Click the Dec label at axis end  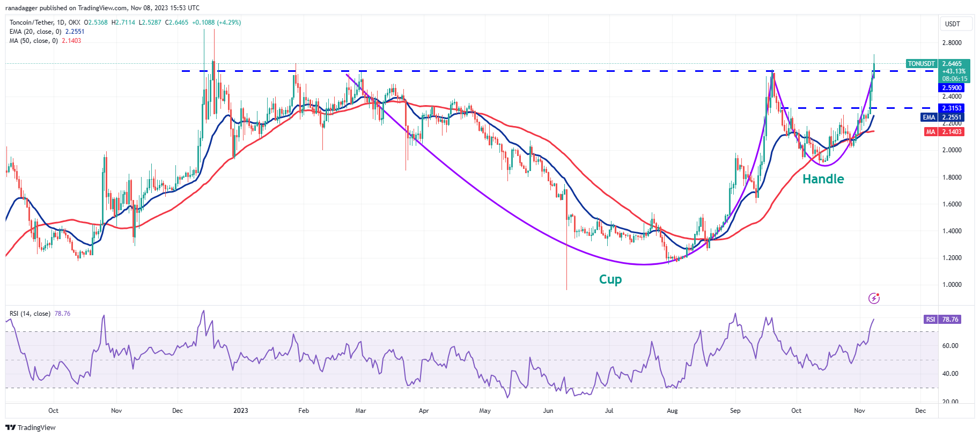[920, 411]
